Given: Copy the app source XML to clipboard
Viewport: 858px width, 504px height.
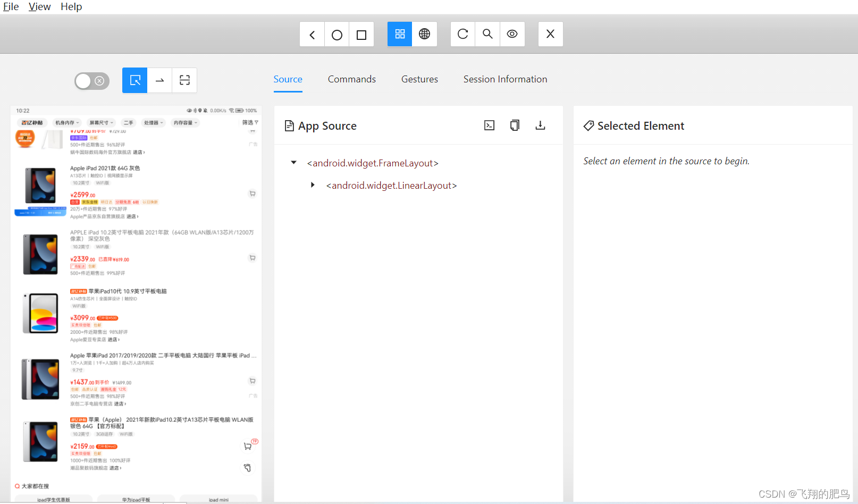Looking at the screenshot, I should [514, 125].
